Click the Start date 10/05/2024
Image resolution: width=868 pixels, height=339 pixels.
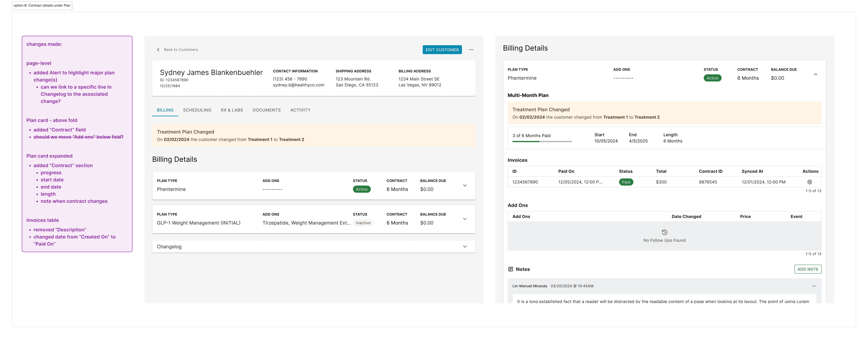click(606, 141)
